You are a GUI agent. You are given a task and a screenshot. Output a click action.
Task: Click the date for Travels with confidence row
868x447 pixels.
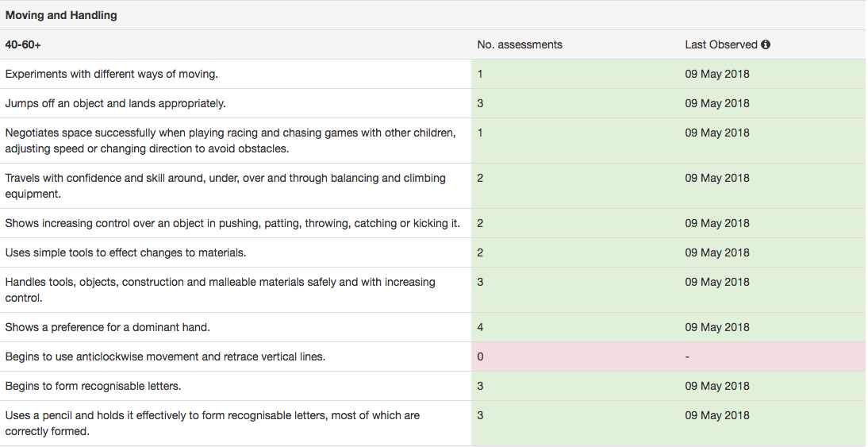tap(717, 179)
